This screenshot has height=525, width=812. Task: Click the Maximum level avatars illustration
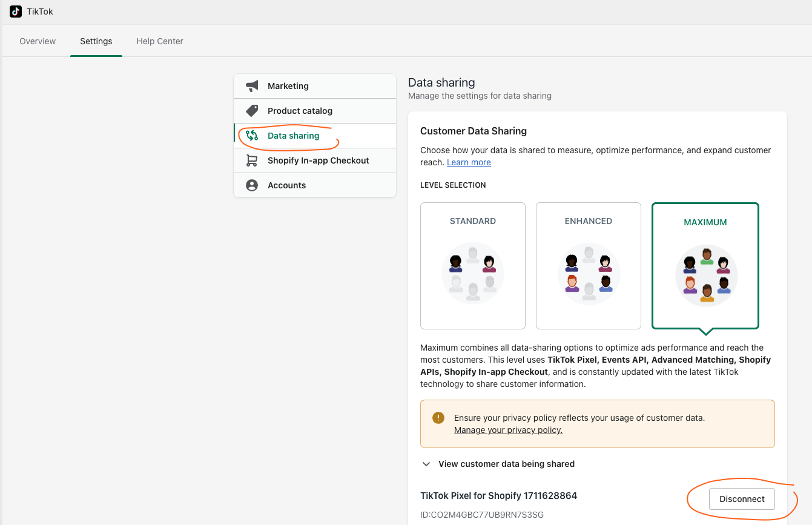point(706,276)
